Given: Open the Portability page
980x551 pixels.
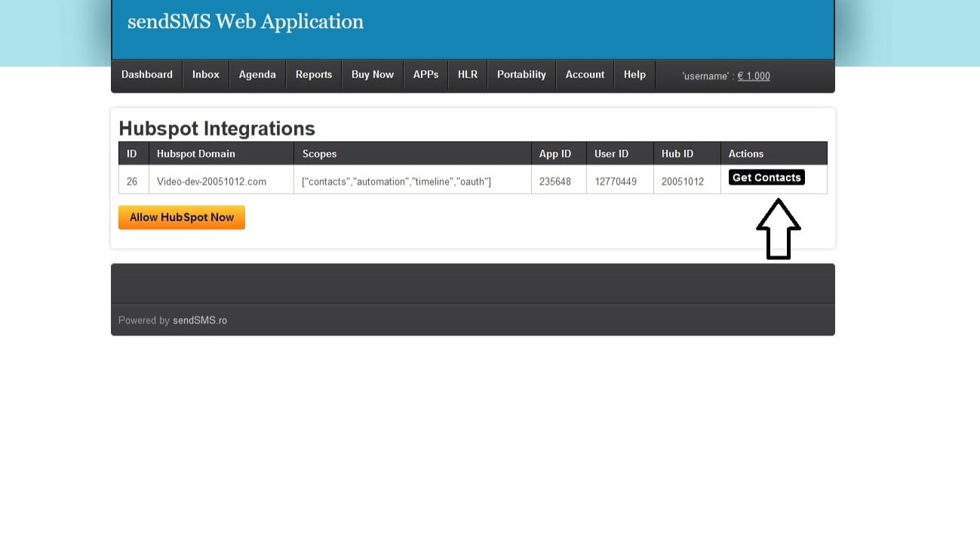Looking at the screenshot, I should (x=521, y=75).
